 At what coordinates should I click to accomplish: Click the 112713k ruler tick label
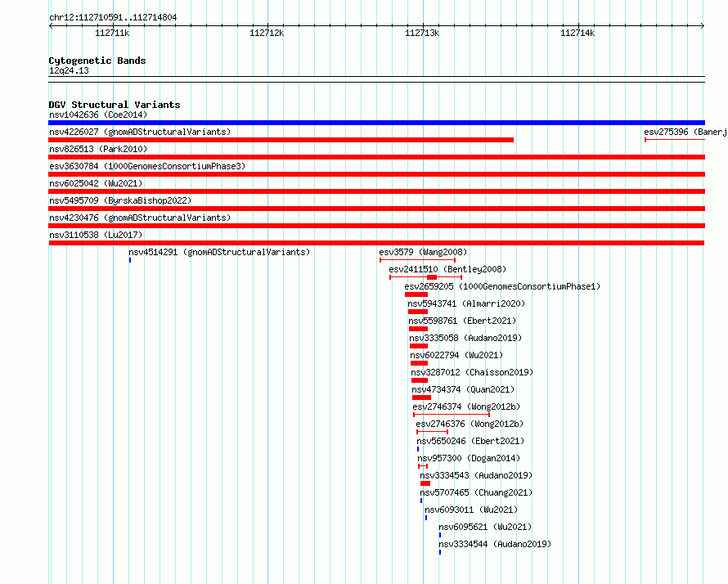(x=422, y=33)
